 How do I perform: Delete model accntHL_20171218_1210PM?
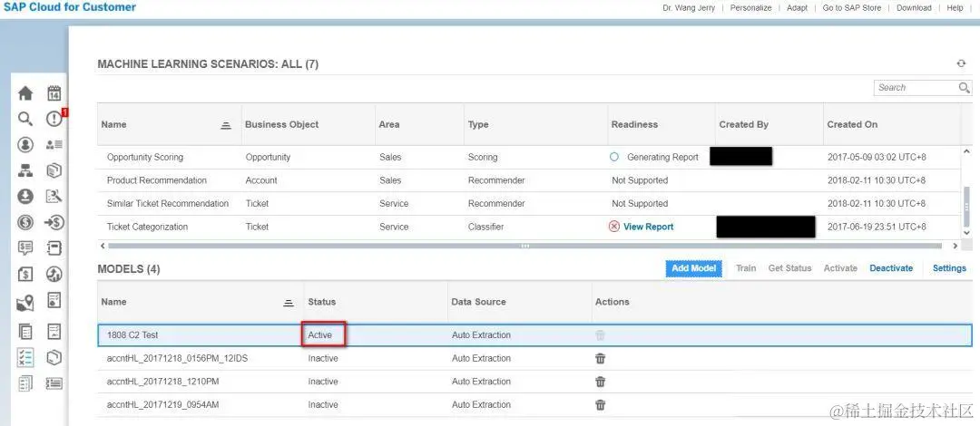600,382
